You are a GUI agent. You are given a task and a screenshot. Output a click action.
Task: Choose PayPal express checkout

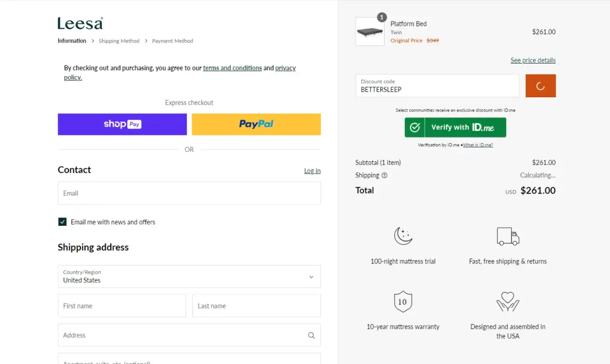click(256, 124)
